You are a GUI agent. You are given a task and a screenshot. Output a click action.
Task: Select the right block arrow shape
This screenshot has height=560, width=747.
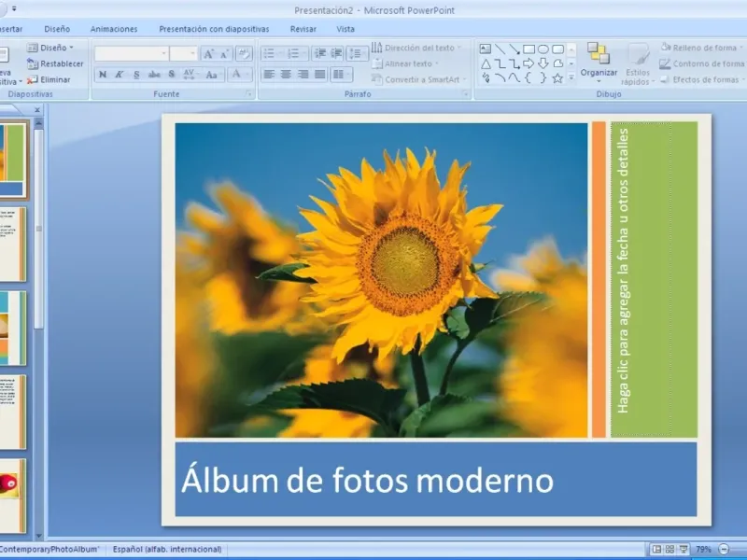(529, 63)
